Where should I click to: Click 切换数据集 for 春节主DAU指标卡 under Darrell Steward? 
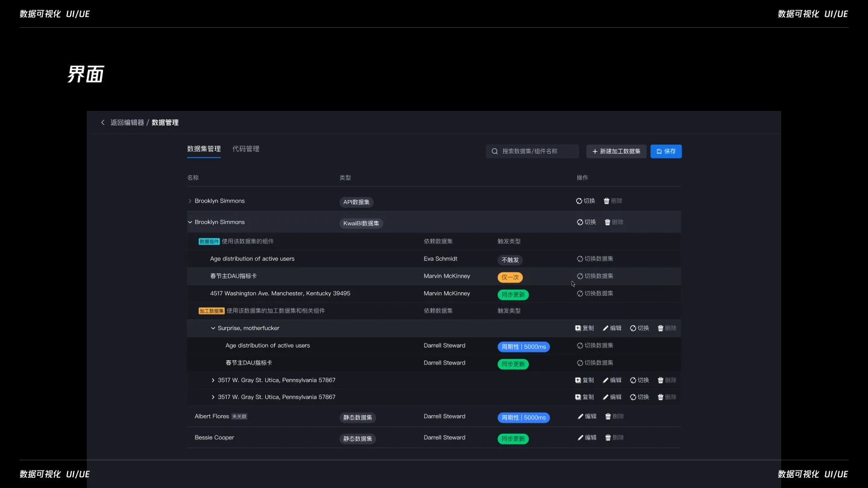(x=595, y=363)
